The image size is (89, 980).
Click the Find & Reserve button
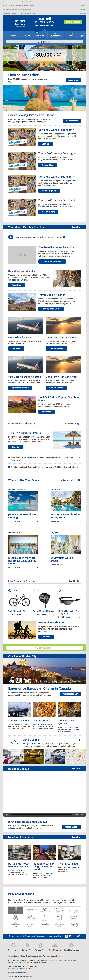[x=73, y=22]
